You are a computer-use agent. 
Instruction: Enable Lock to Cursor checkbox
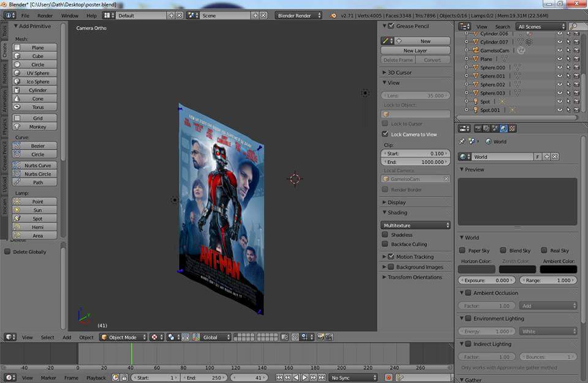385,124
